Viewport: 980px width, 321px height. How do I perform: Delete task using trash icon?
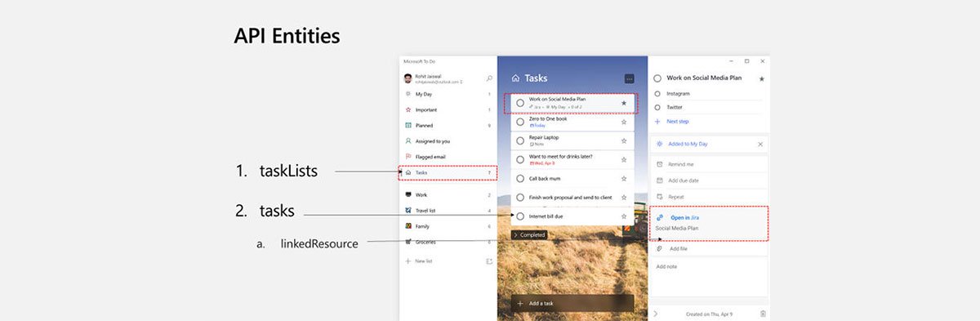tap(762, 313)
